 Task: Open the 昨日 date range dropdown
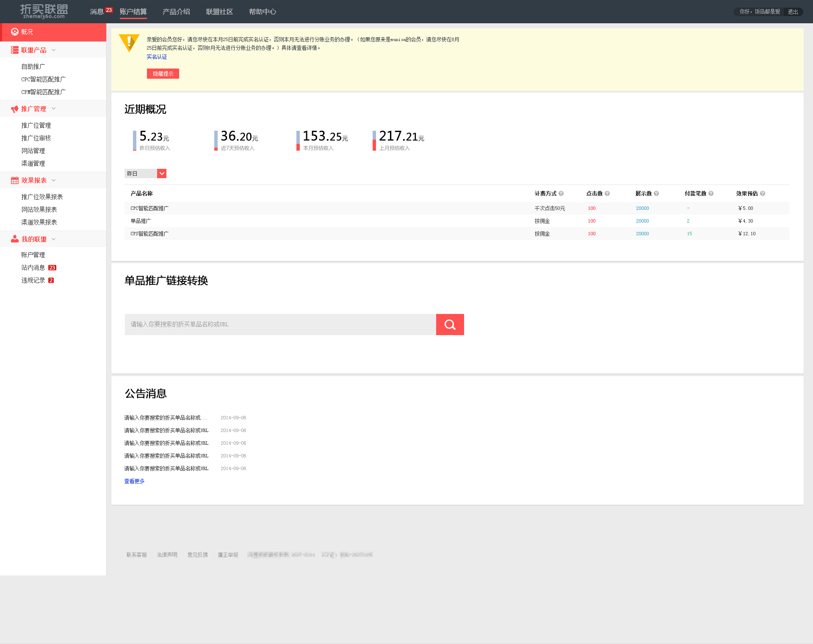click(x=162, y=173)
